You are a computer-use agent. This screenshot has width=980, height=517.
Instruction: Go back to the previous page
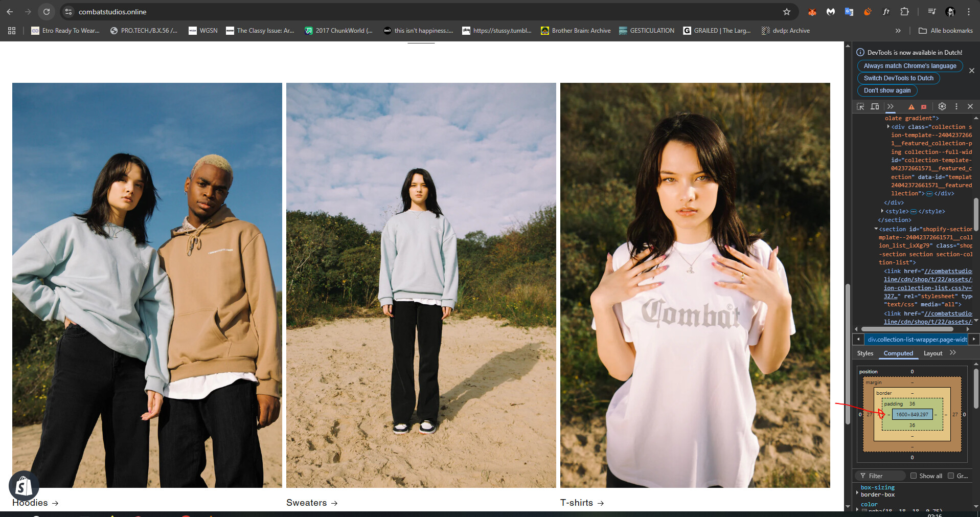pyautogui.click(x=10, y=12)
